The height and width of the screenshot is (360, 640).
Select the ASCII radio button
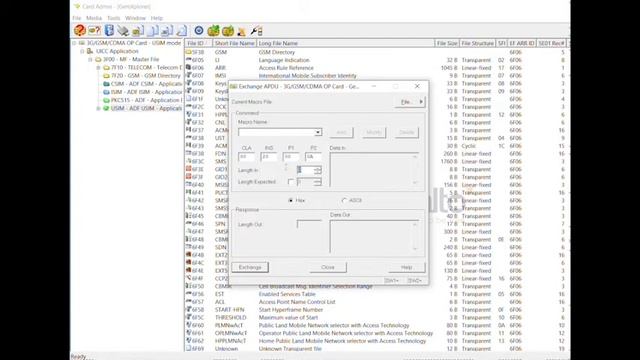(344, 200)
